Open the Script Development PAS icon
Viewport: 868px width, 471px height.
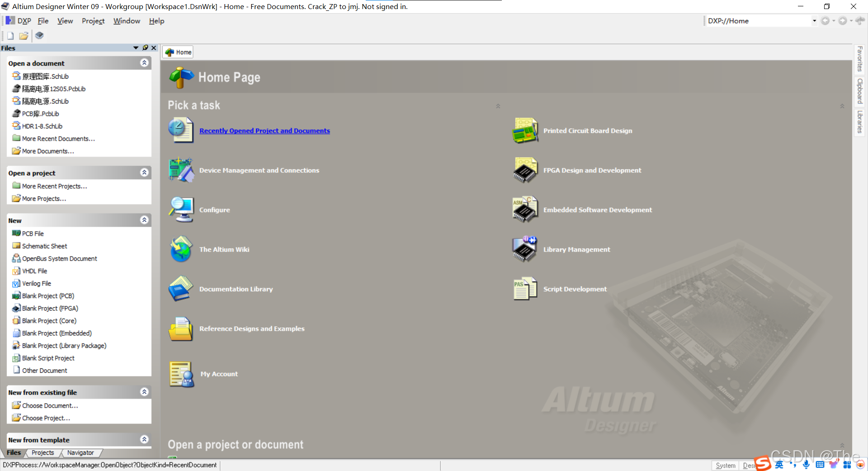[x=525, y=289]
